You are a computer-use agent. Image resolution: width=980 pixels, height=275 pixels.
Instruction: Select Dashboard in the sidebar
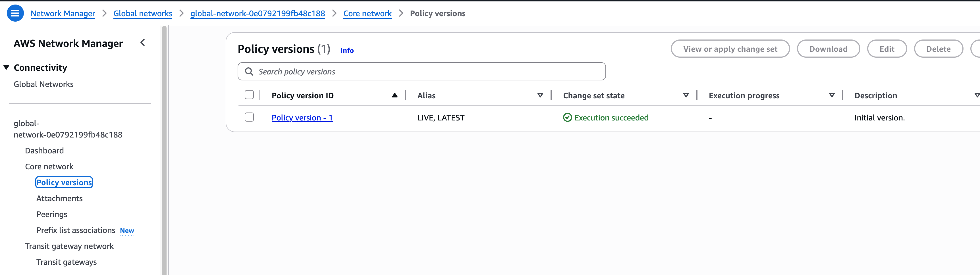point(44,151)
